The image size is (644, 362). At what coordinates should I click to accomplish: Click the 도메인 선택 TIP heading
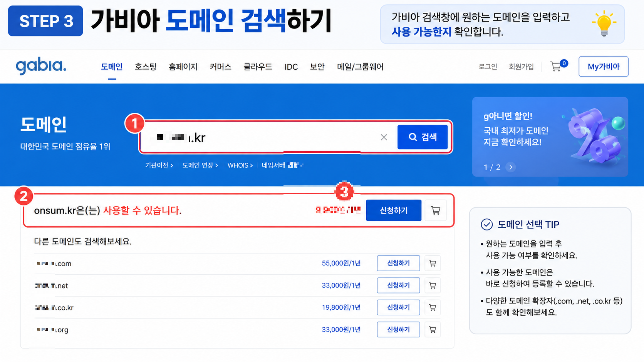pos(528,225)
